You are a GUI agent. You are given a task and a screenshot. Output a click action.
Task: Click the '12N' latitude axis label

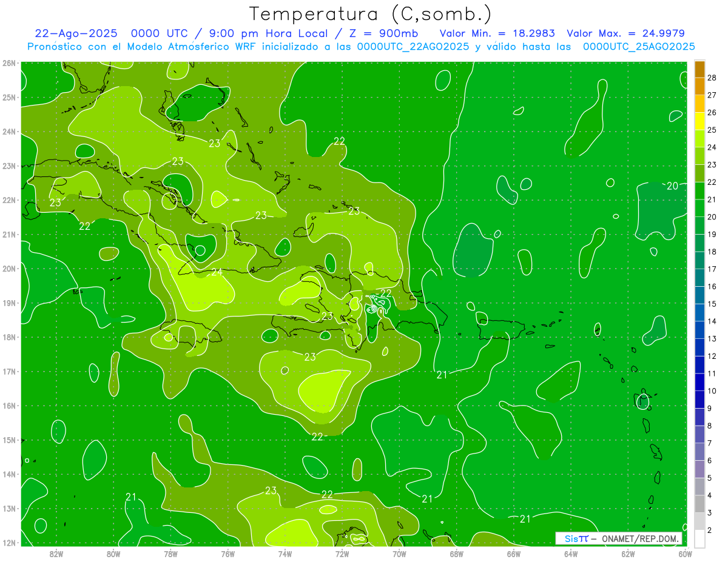point(8,543)
